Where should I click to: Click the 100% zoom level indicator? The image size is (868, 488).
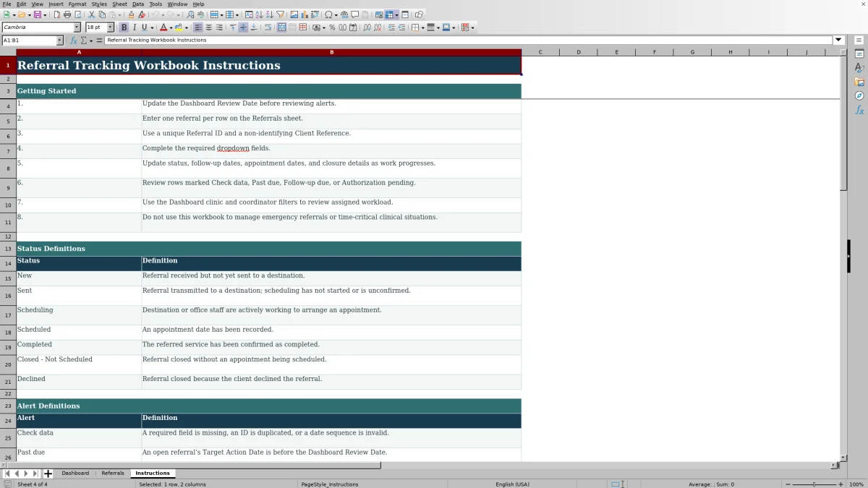point(856,484)
